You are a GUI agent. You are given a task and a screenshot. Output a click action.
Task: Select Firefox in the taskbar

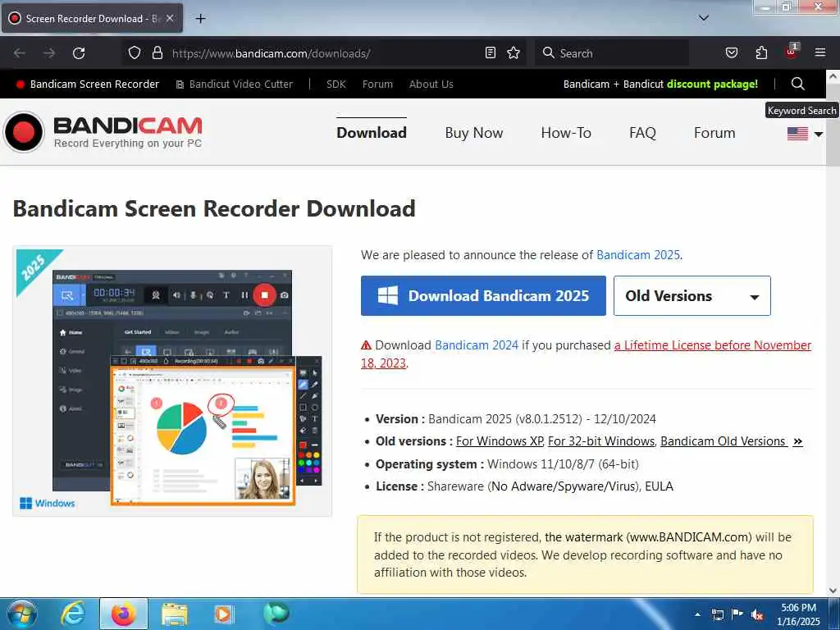(124, 614)
